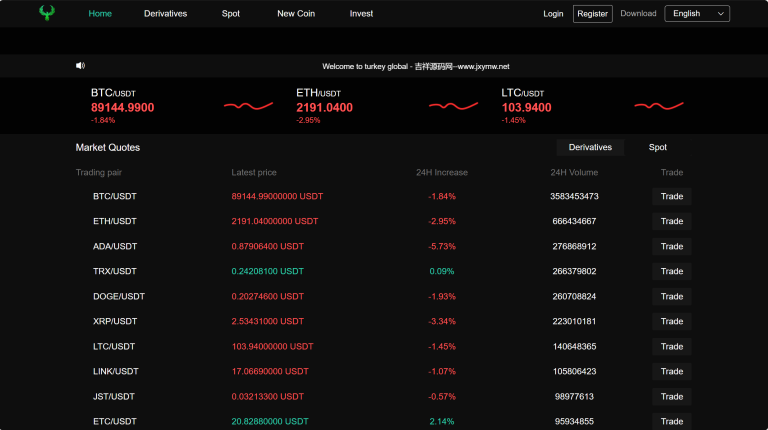
Task: Click the Download link
Action: (x=638, y=14)
